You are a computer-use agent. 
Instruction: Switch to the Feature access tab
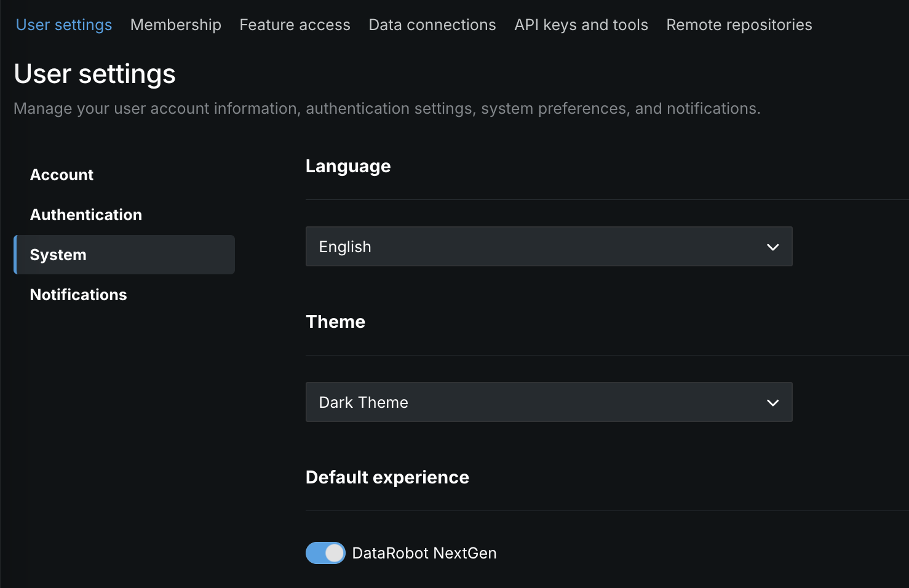(295, 25)
